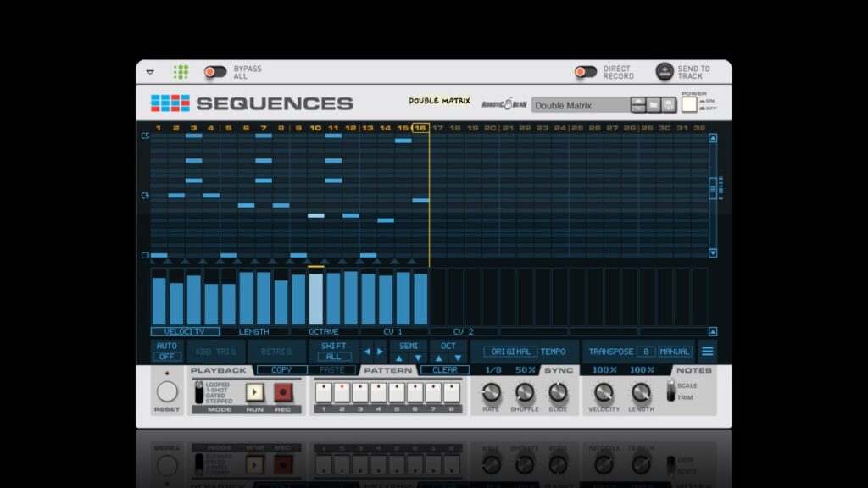This screenshot has width=868, height=488.
Task: Switch to the Length lane tab
Action: click(x=254, y=331)
